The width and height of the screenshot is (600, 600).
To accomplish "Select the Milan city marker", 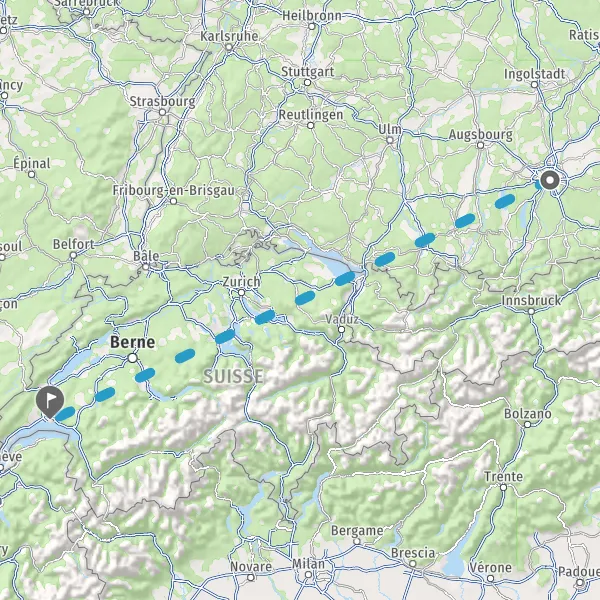I will point(308,574).
